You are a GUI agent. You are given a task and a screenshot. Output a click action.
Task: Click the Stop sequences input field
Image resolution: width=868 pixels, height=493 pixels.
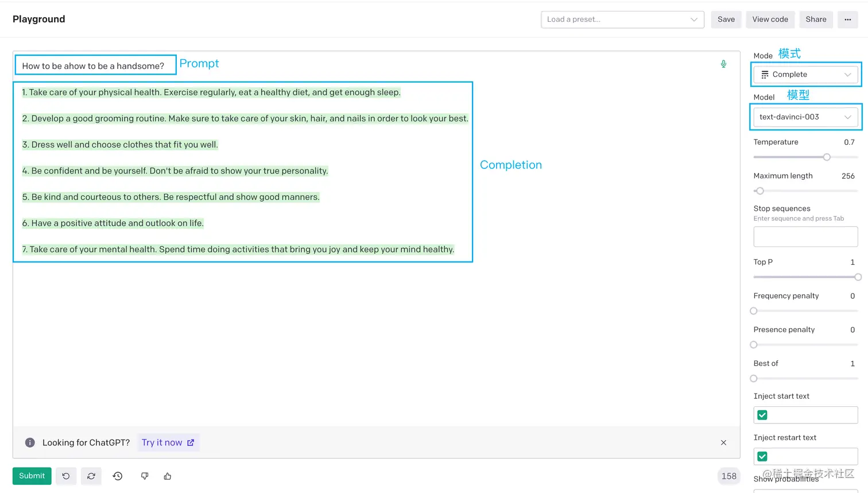[805, 237]
